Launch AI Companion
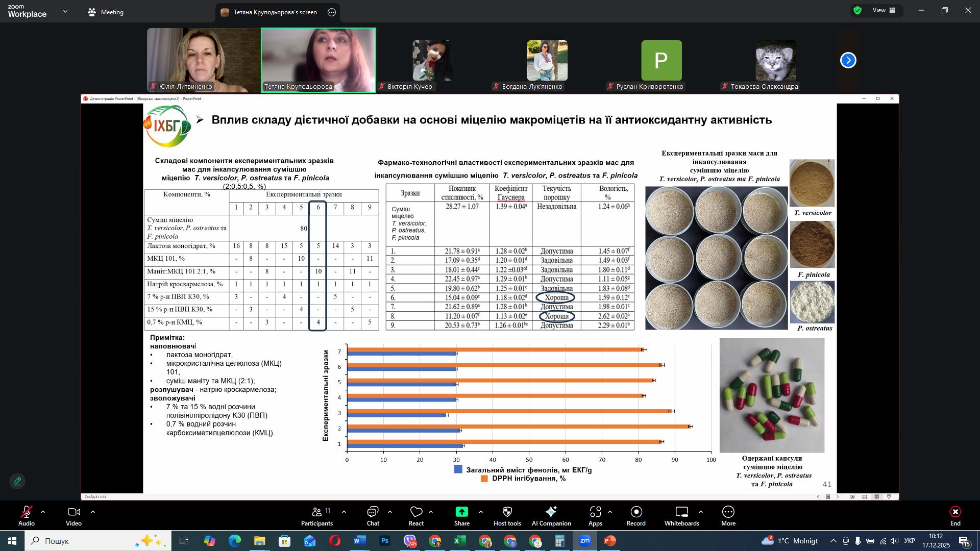Screen dimensions: 980x551 click(x=551, y=516)
